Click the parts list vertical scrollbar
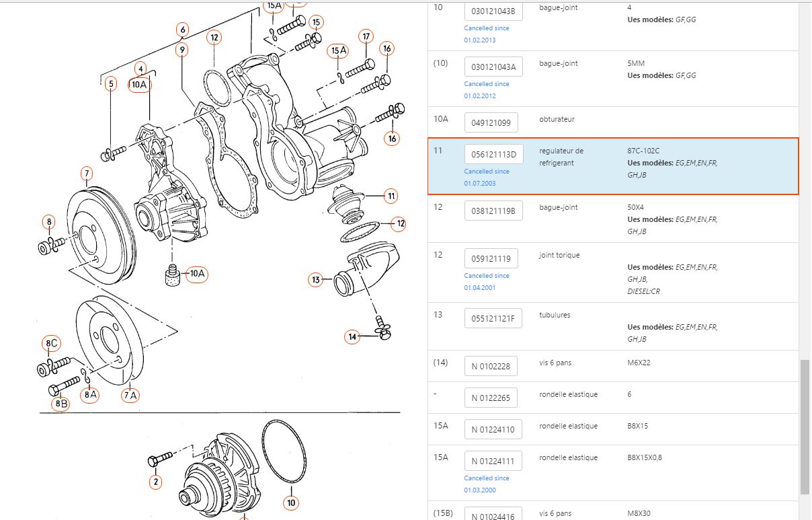Image resolution: width=812 pixels, height=520 pixels. tap(804, 426)
